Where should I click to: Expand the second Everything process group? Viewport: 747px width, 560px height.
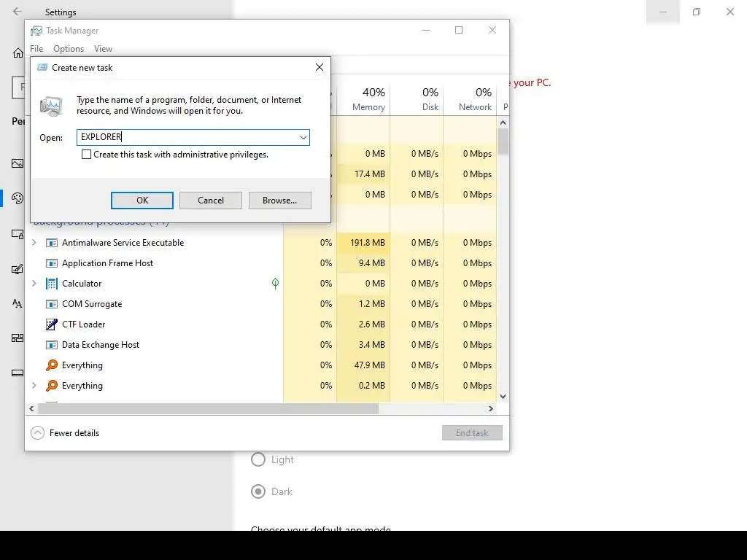(x=34, y=386)
